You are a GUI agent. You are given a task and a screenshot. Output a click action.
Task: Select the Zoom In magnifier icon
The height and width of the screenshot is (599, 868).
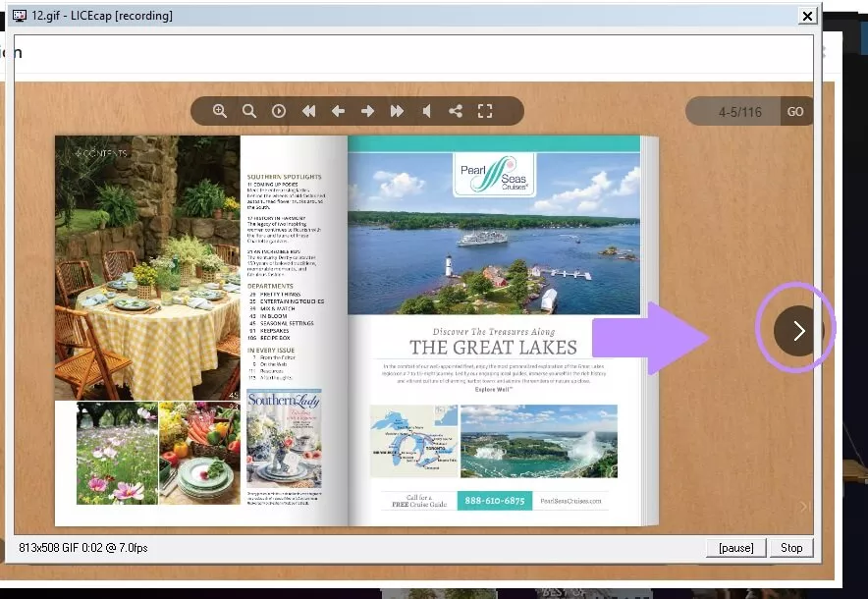pos(220,111)
